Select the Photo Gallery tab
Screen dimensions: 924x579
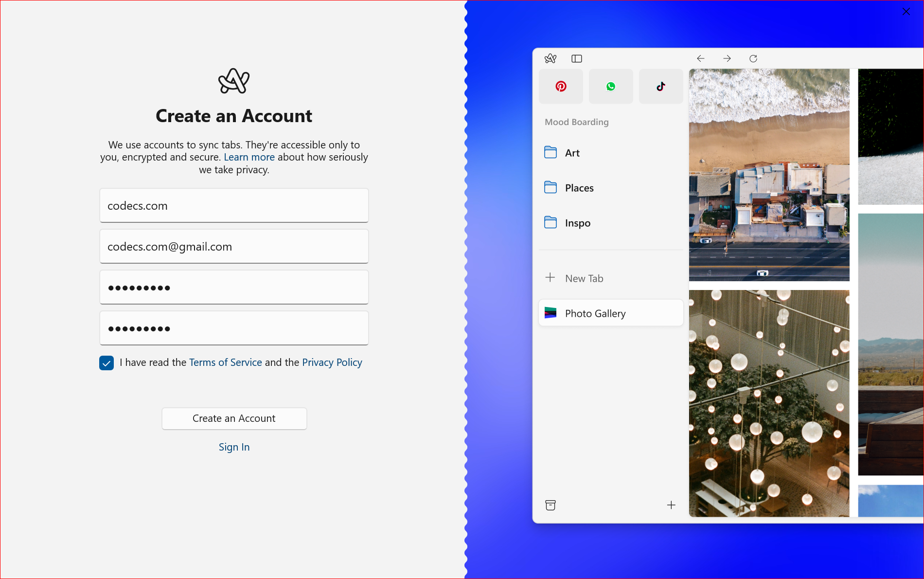pyautogui.click(x=595, y=313)
